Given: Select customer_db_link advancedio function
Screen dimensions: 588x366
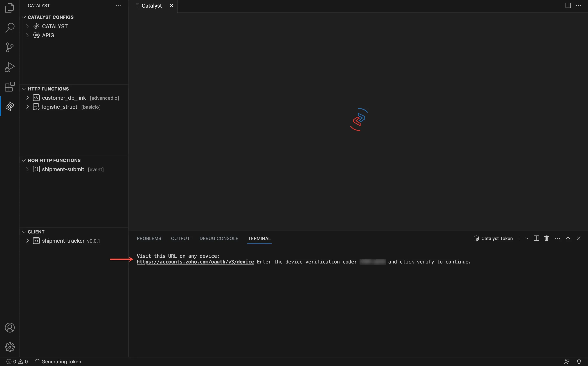Looking at the screenshot, I should tap(74, 98).
